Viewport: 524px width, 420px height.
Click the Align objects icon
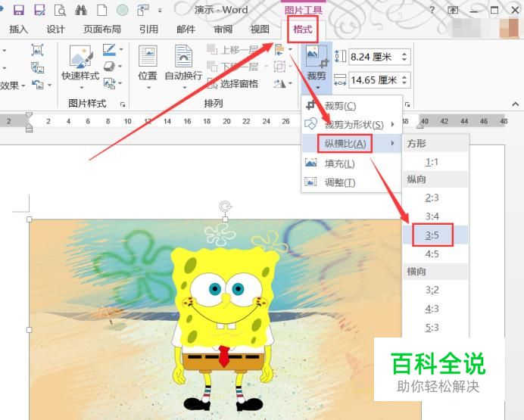(279, 50)
